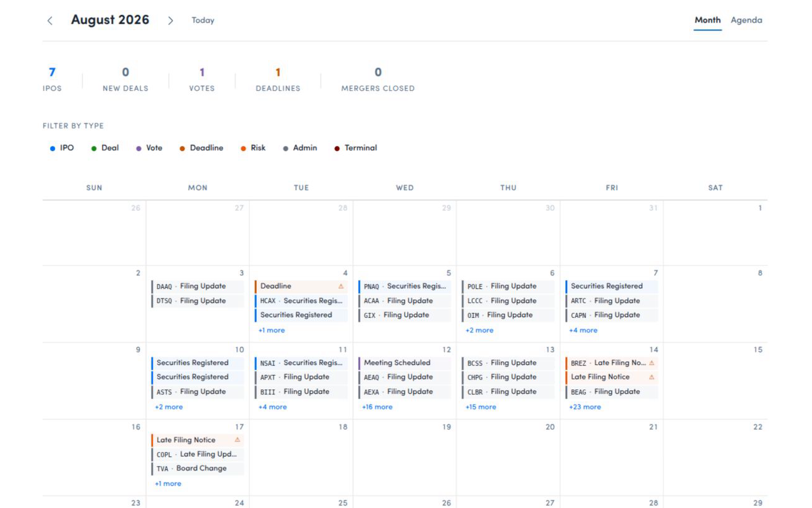Open PNAQ Securities Registered event
The height and width of the screenshot is (508, 812).
tap(405, 286)
